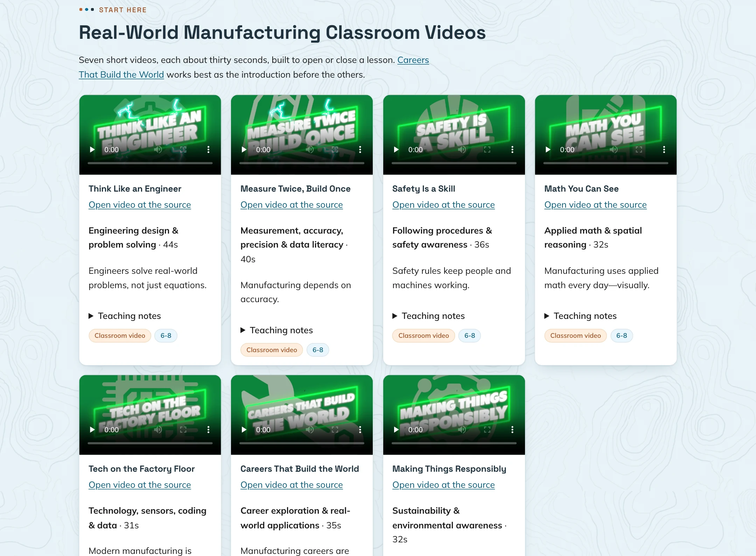Play the Tech on the Factory Floor video

pos(92,429)
